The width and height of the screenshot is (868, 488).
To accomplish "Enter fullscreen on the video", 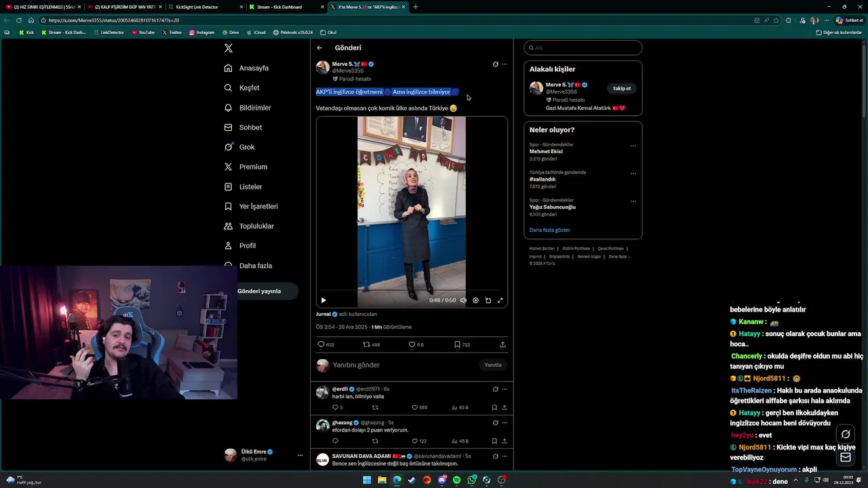I will (x=500, y=300).
